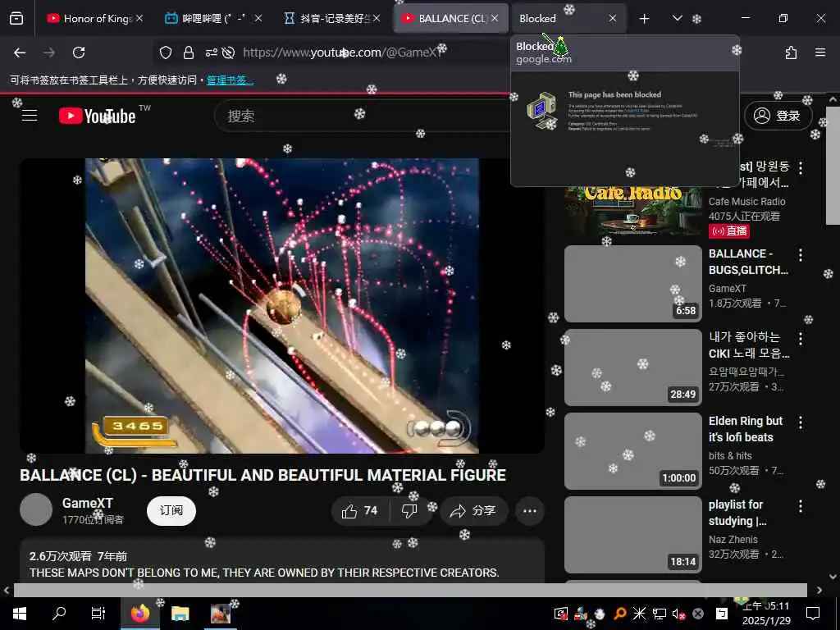The height and width of the screenshot is (630, 840).
Task: Open GameXT channel name under the video
Action: (87, 503)
